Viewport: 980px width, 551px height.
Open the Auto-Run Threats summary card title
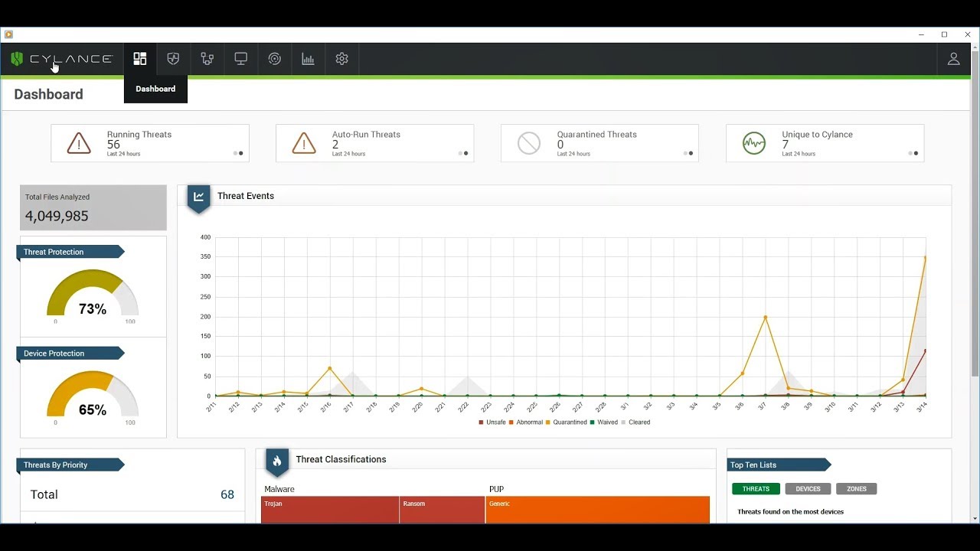click(366, 135)
